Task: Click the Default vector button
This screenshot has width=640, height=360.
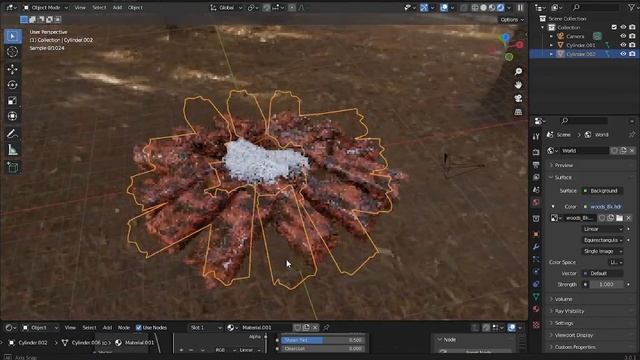Action: tap(602, 273)
